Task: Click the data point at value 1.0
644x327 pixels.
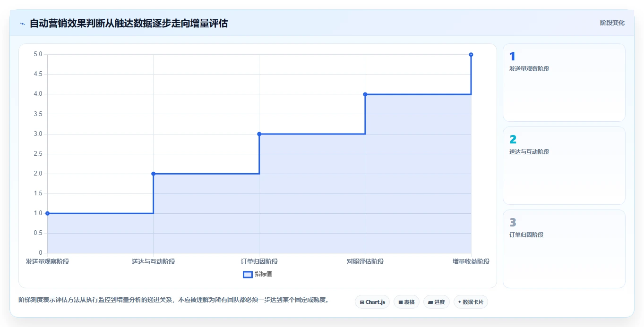Action: tap(47, 213)
